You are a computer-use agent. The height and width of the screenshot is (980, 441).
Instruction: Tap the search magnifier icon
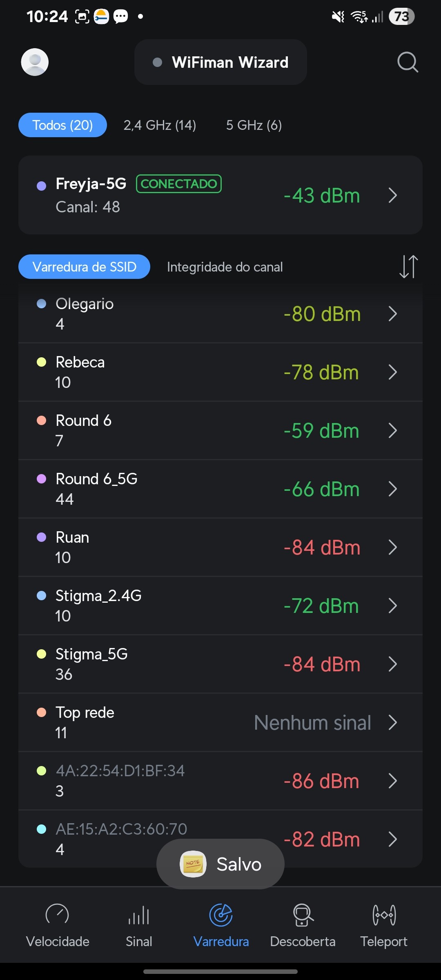tap(408, 62)
